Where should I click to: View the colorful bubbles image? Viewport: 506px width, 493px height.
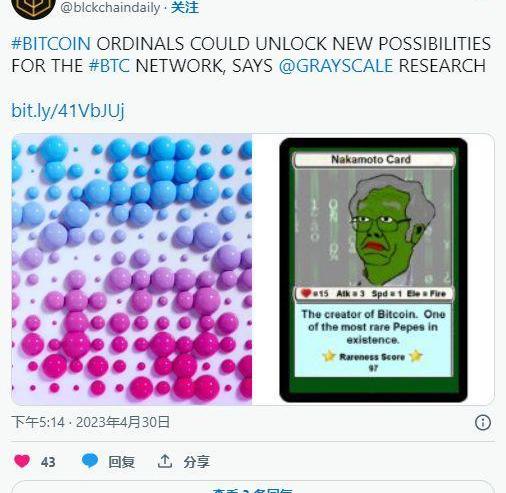click(x=132, y=269)
